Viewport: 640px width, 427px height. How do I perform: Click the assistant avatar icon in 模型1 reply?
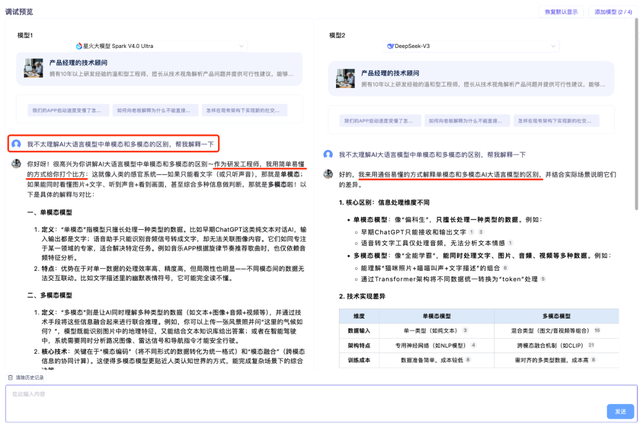point(16,164)
